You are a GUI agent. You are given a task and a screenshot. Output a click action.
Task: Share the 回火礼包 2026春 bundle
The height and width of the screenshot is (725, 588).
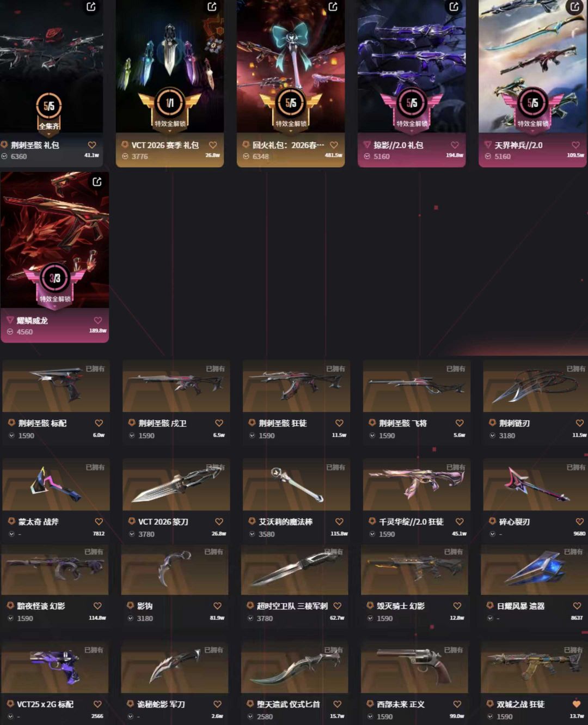333,7
